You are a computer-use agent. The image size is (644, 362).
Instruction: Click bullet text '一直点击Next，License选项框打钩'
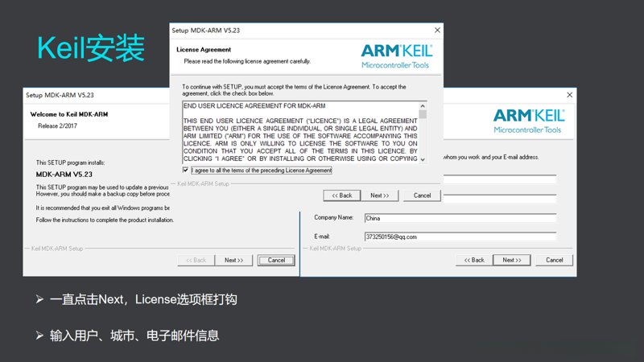[x=143, y=299]
